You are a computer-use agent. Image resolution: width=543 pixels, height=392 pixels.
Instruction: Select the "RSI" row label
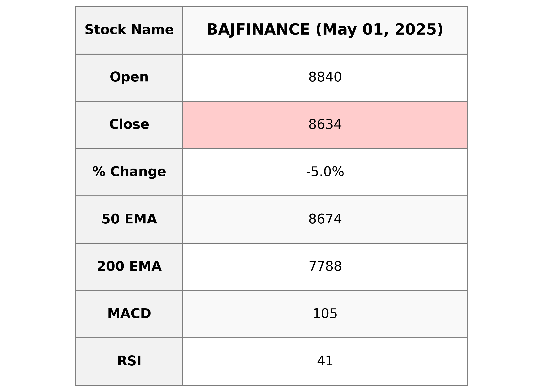[x=129, y=361]
